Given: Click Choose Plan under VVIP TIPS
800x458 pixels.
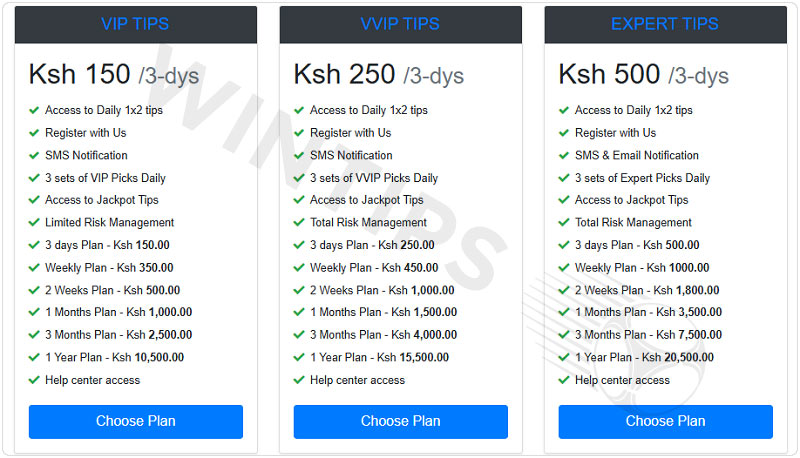Looking at the screenshot, I should [401, 421].
